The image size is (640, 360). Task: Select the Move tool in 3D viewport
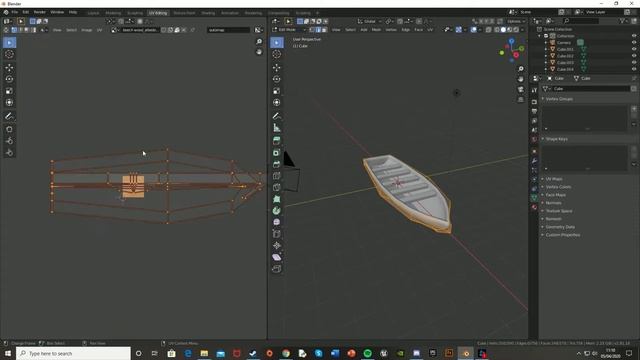(277, 67)
